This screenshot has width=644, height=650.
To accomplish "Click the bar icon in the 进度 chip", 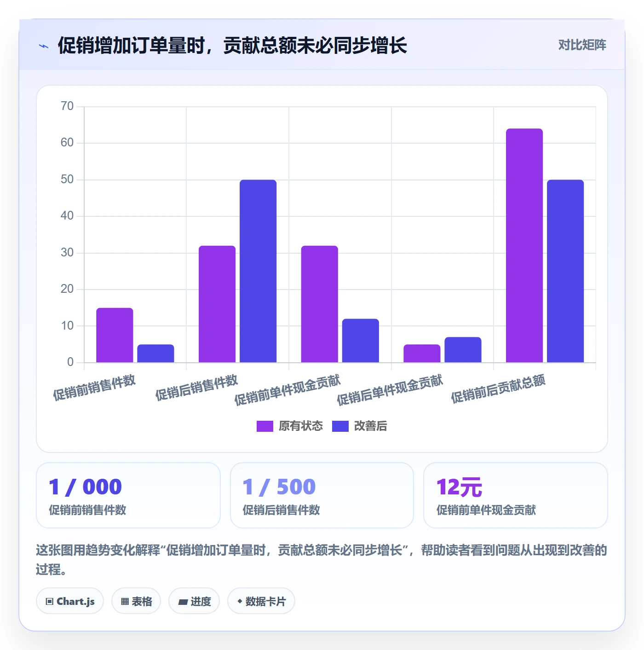I will tap(183, 602).
